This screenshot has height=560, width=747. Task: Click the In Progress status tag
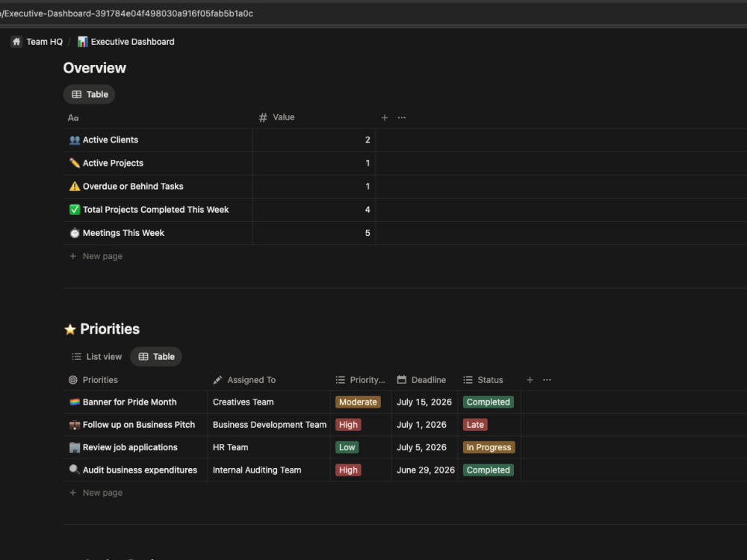pyautogui.click(x=489, y=447)
